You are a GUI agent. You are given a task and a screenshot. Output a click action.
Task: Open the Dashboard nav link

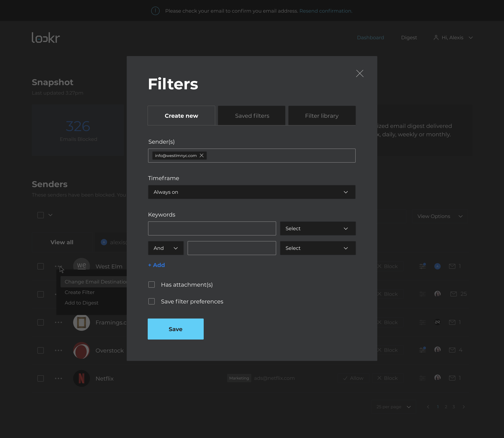point(370,38)
